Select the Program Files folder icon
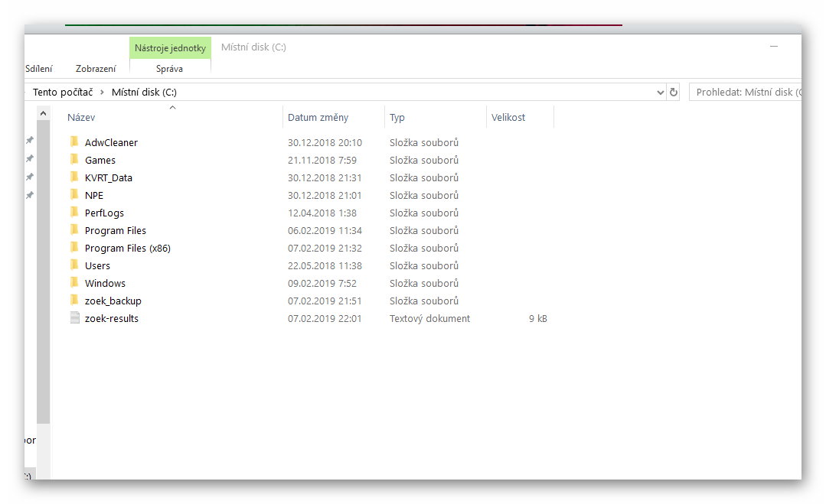The image size is (826, 504). 74,230
